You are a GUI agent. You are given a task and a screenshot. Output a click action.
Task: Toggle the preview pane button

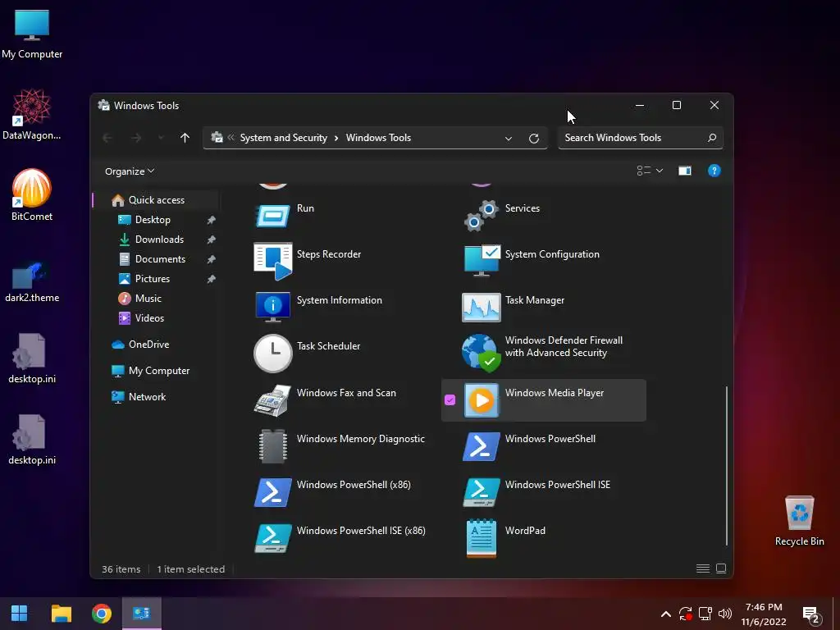pos(685,171)
